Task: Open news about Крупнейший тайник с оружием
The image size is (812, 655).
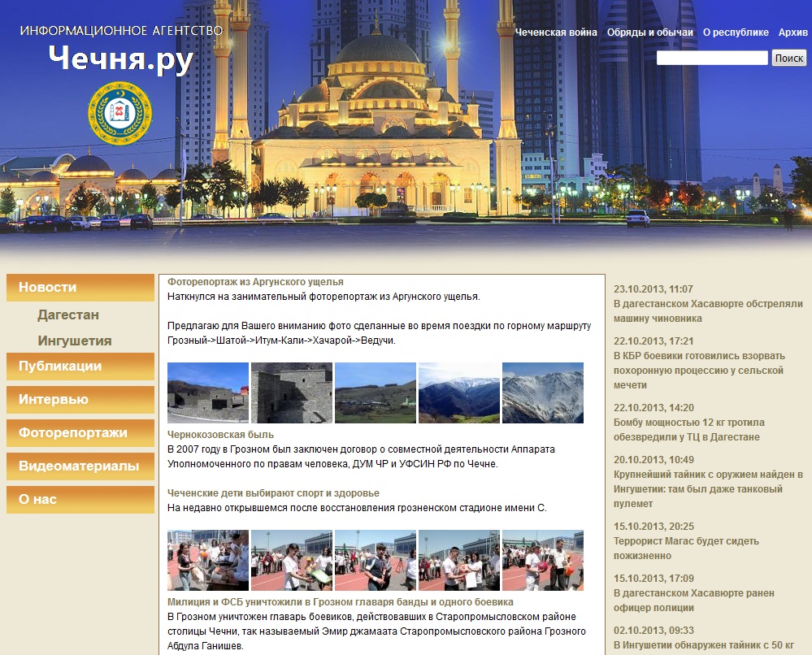Action: [708, 489]
